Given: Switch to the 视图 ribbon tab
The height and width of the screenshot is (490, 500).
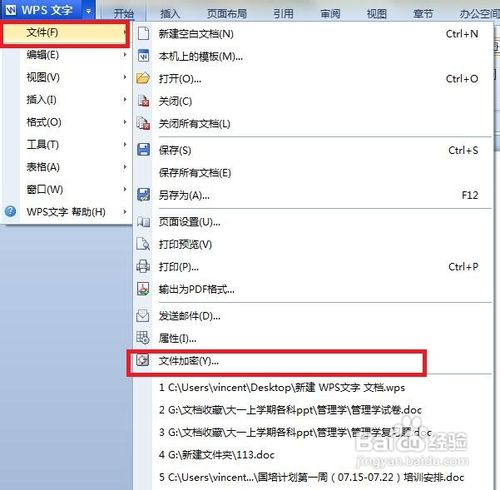Looking at the screenshot, I should [377, 14].
